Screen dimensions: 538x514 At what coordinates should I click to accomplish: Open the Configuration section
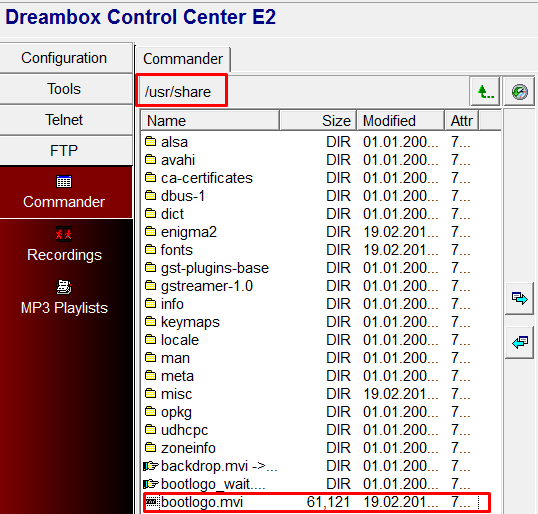tap(66, 58)
